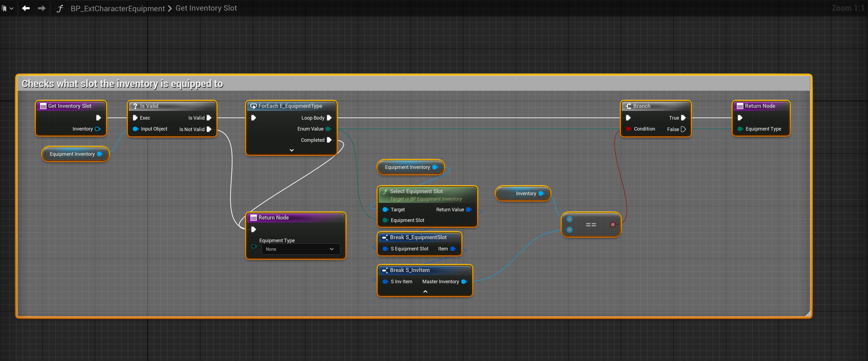
Task: Navigate forward with the right arrow
Action: point(42,8)
